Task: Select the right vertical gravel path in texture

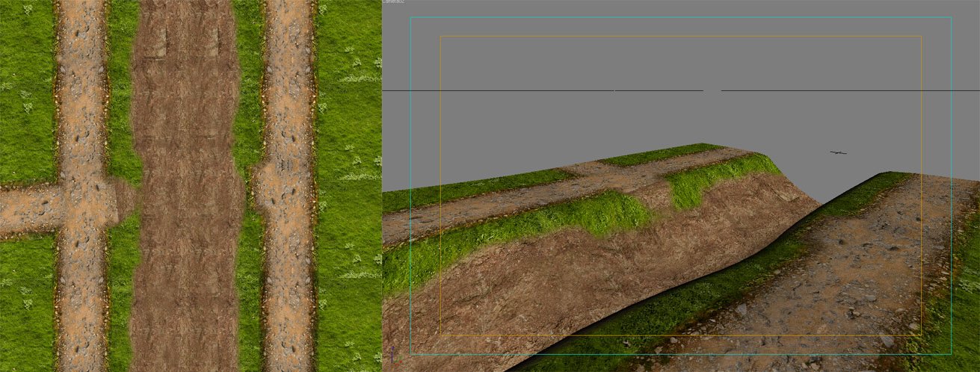Action: point(289,97)
